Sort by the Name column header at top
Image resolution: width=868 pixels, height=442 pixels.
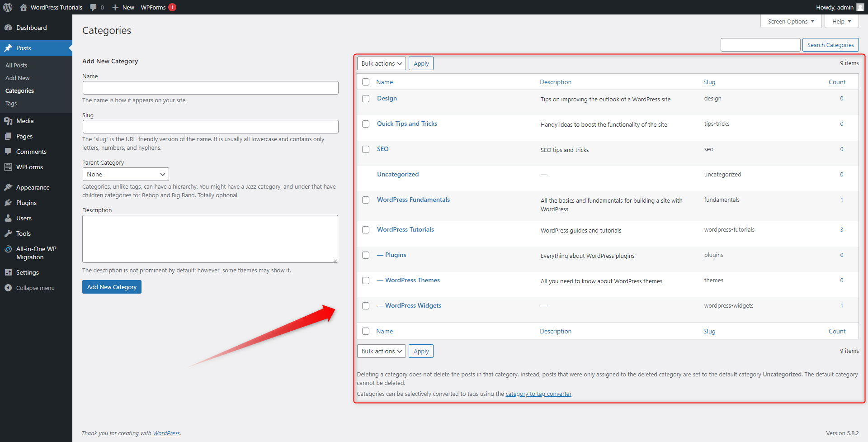384,82
